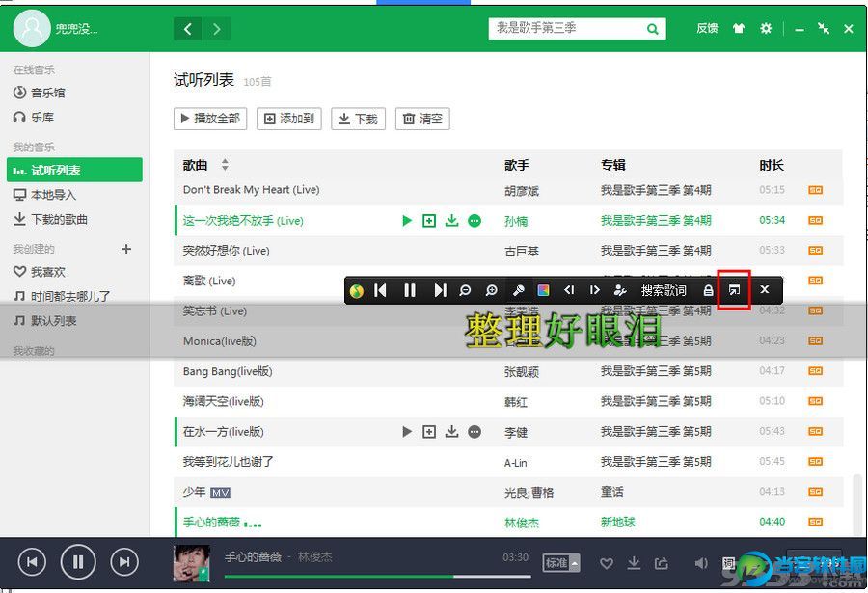Click the microphone icon in lyrics toolbar

click(x=518, y=290)
